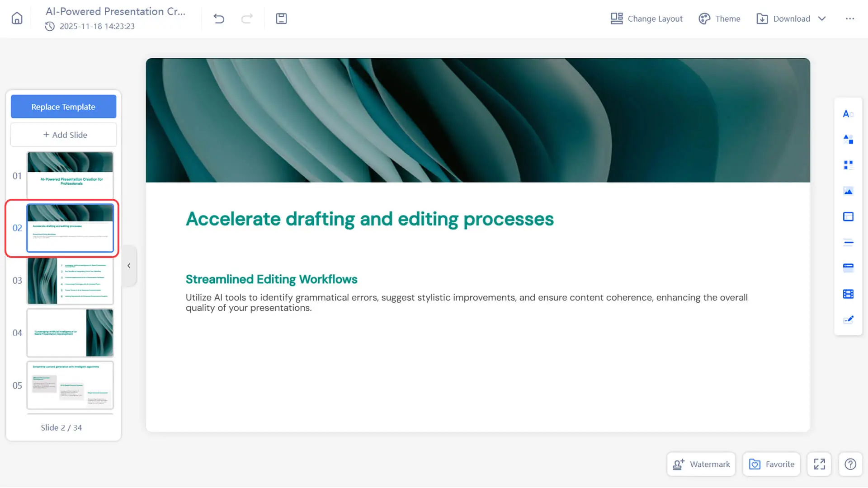Open the list layout tool in sidebar

tap(848, 165)
